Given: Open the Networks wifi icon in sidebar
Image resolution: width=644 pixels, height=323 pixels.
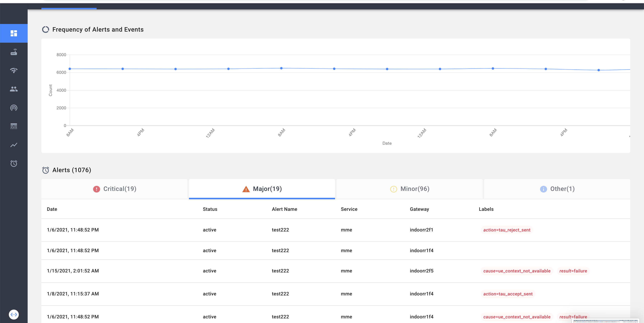Looking at the screenshot, I should (14, 70).
